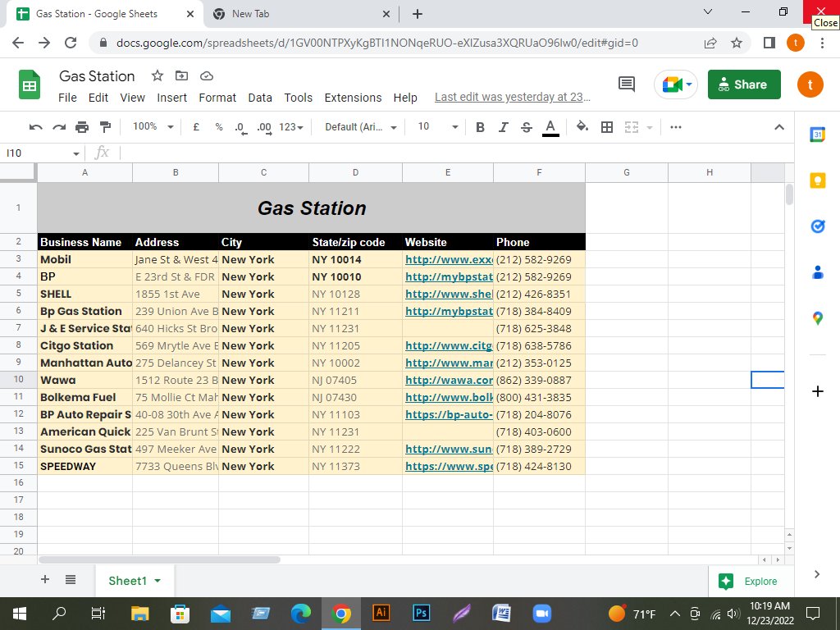Open the Tools menu
This screenshot has height=630, width=840.
298,98
